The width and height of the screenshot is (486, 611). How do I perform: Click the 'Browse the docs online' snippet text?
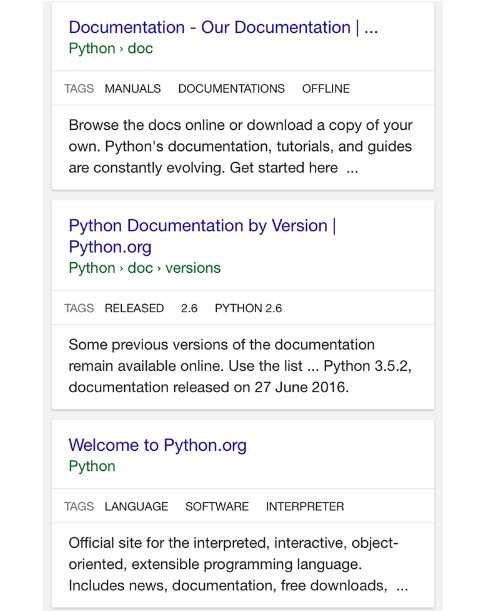point(240,147)
